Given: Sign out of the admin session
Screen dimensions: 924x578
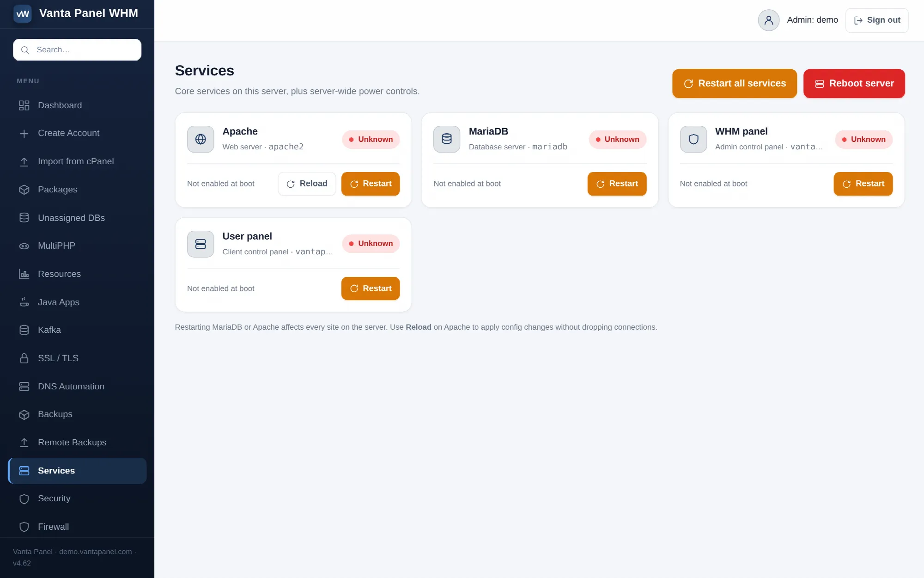Looking at the screenshot, I should (877, 20).
